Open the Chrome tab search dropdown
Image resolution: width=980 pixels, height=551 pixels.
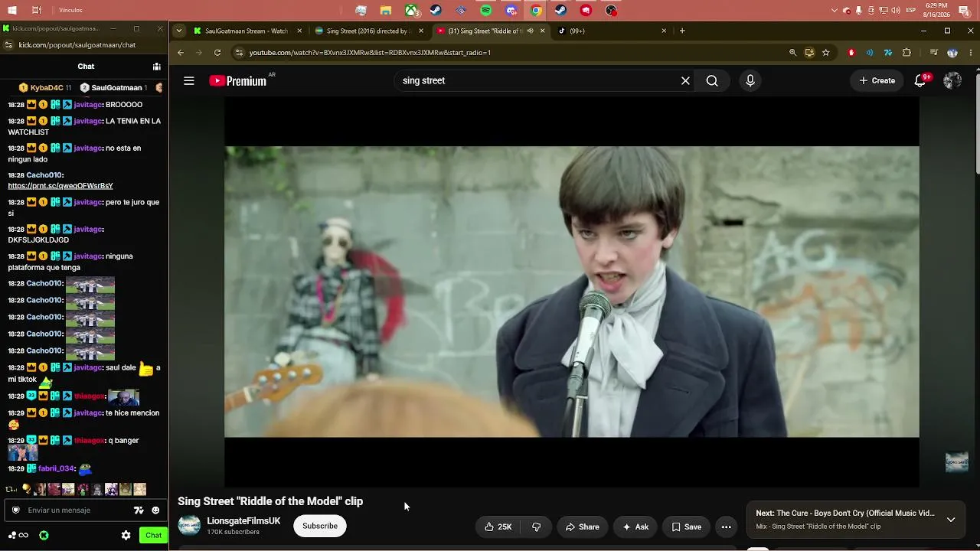(x=178, y=31)
